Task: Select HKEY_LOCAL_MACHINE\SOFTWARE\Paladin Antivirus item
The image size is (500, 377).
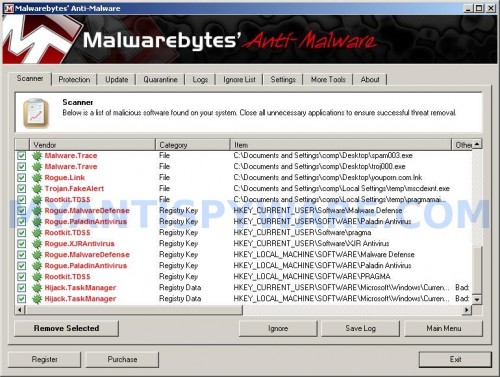Action: (x=322, y=266)
